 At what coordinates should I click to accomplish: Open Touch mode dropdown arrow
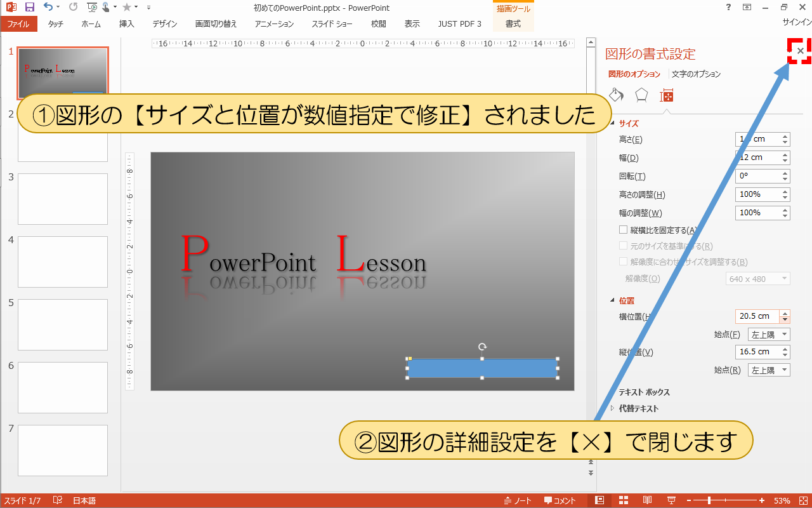114,8
